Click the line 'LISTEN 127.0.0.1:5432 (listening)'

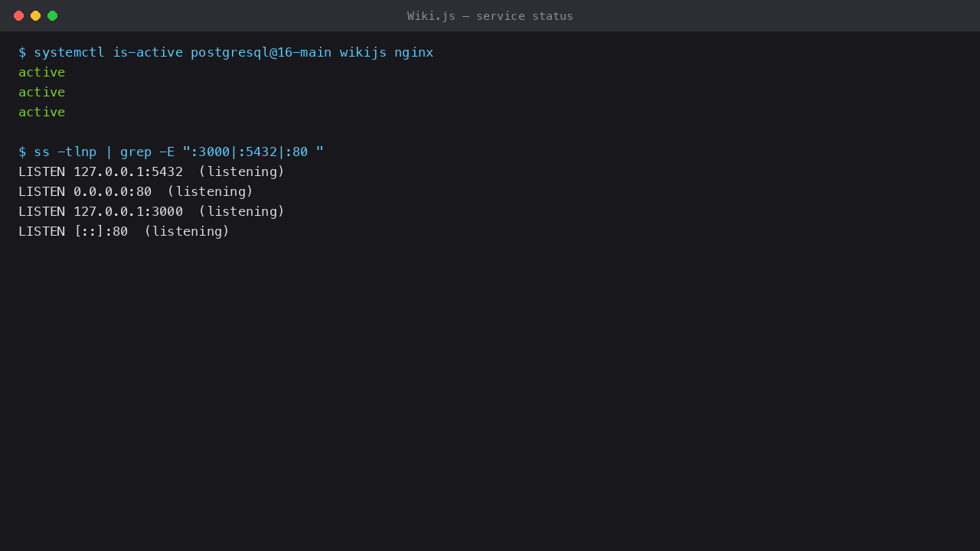point(152,171)
